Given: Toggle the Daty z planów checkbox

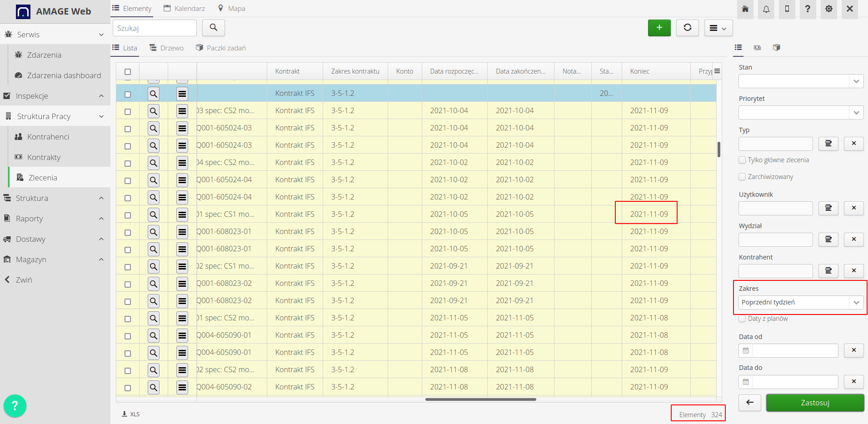Looking at the screenshot, I should tap(742, 319).
